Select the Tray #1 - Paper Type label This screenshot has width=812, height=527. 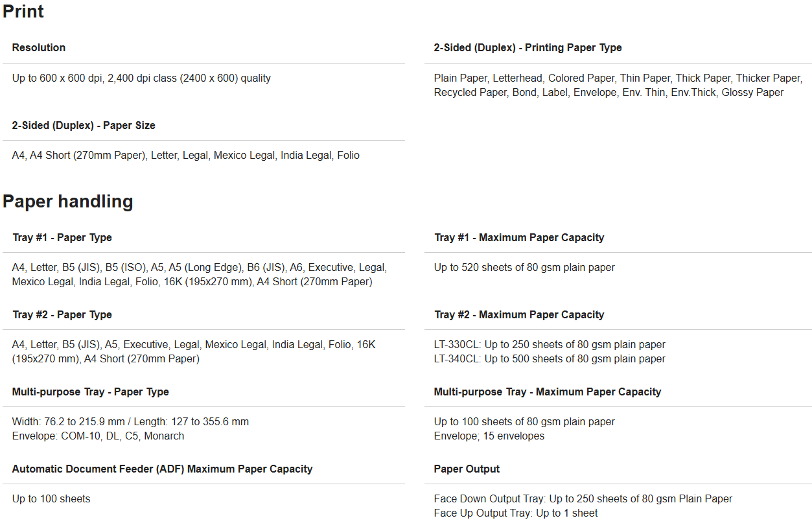pos(62,238)
